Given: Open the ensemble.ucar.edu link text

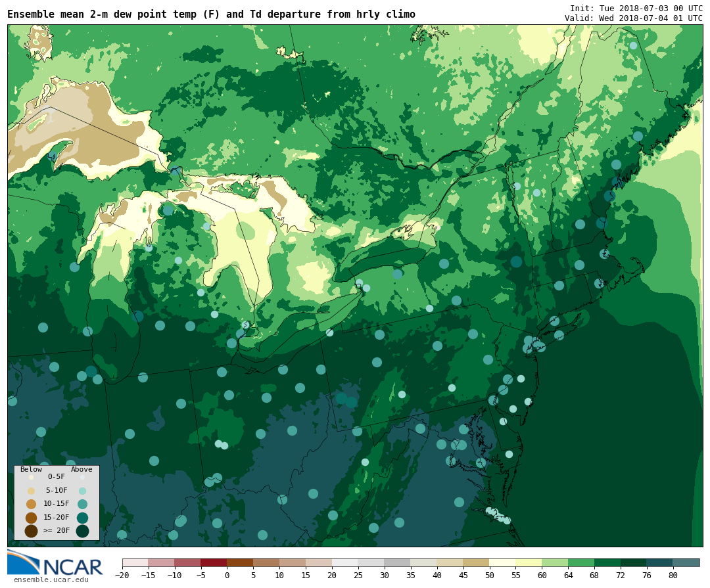Looking at the screenshot, I should point(51,580).
